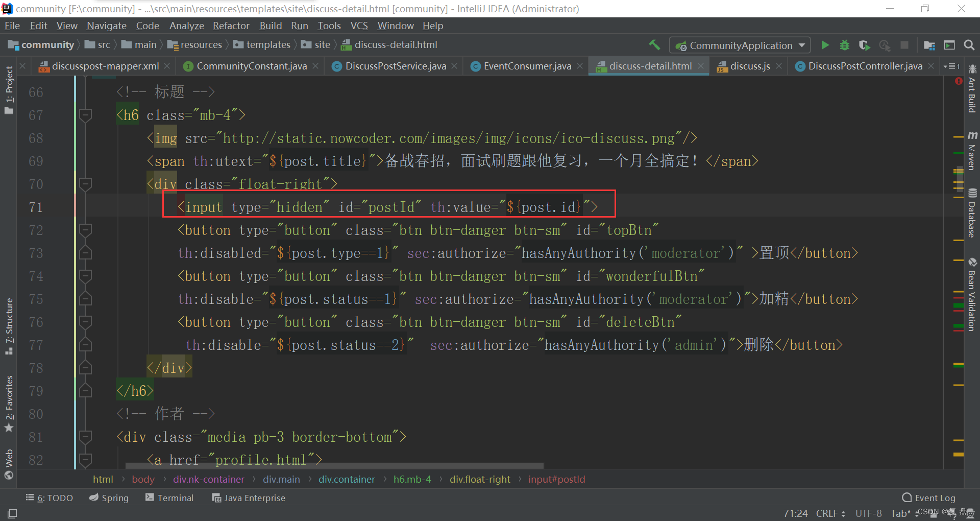Click the horizontal scrollbar of the editor

(334, 465)
